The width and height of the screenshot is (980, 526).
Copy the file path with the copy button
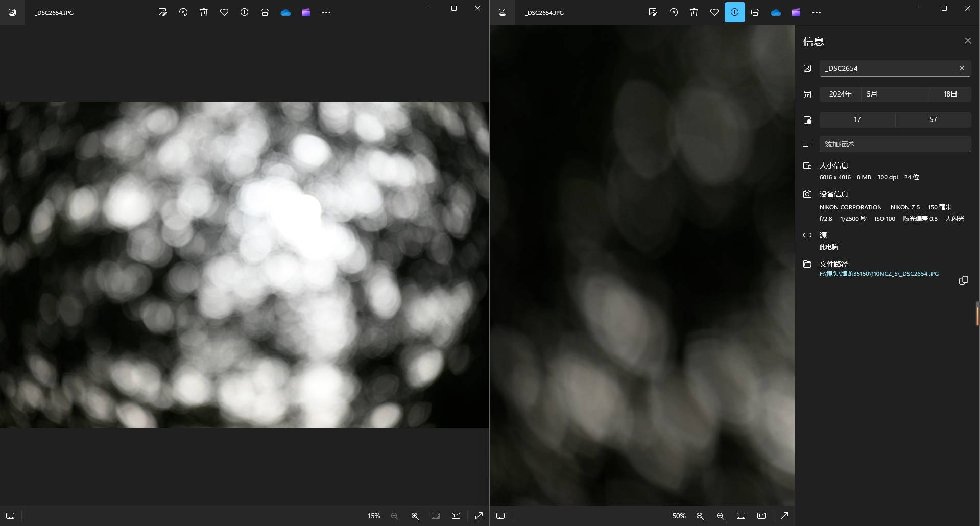(963, 280)
